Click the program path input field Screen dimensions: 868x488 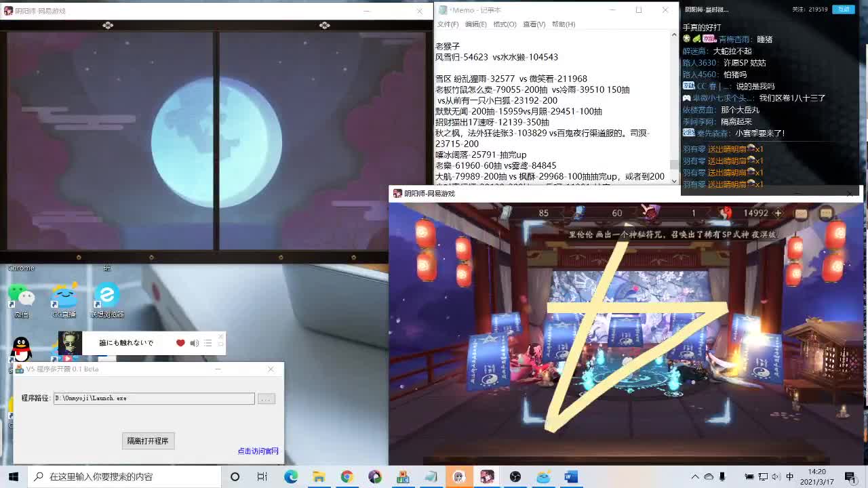[154, 399]
